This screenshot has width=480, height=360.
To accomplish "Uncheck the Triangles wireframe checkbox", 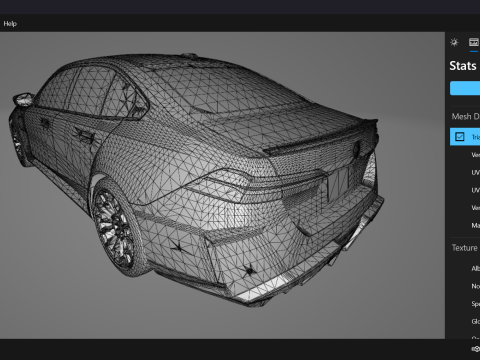I will (460, 137).
